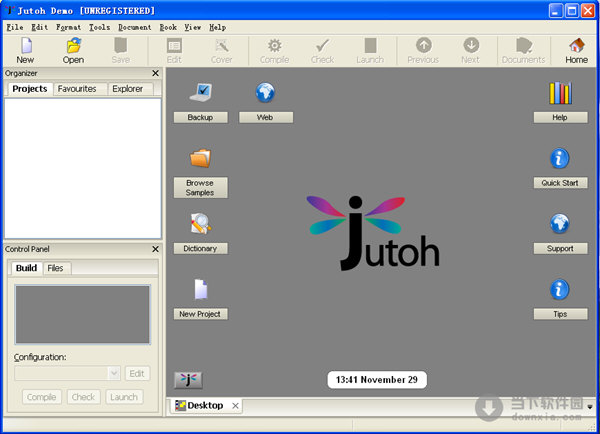Click the Browse Samples button
The width and height of the screenshot is (600, 434).
pos(201,188)
